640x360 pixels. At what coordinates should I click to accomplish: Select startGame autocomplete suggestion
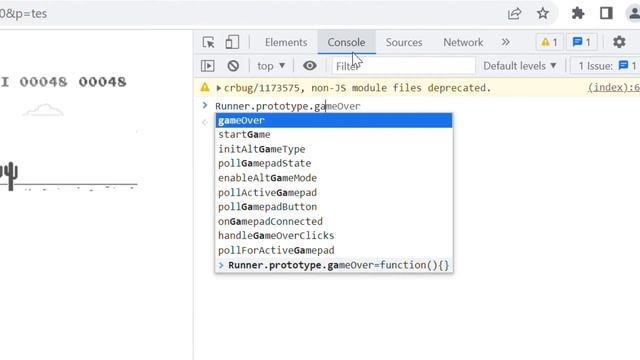tap(334, 135)
